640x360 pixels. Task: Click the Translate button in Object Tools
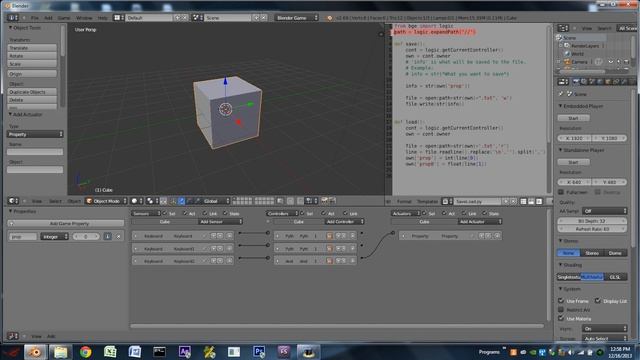[32, 48]
